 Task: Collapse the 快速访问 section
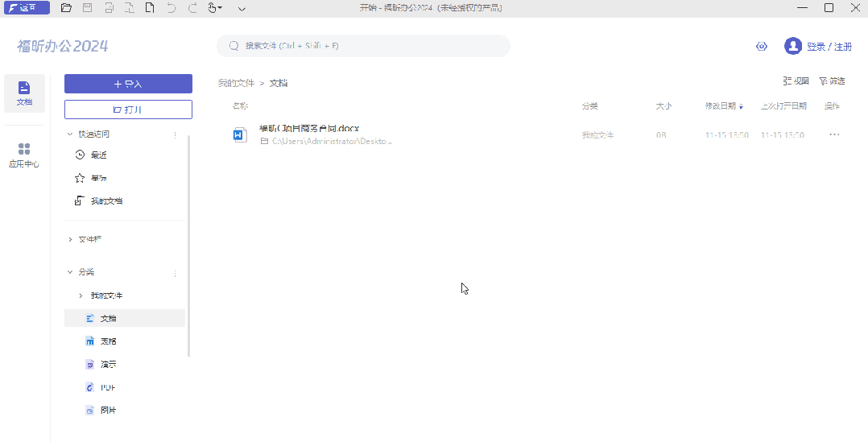click(70, 134)
